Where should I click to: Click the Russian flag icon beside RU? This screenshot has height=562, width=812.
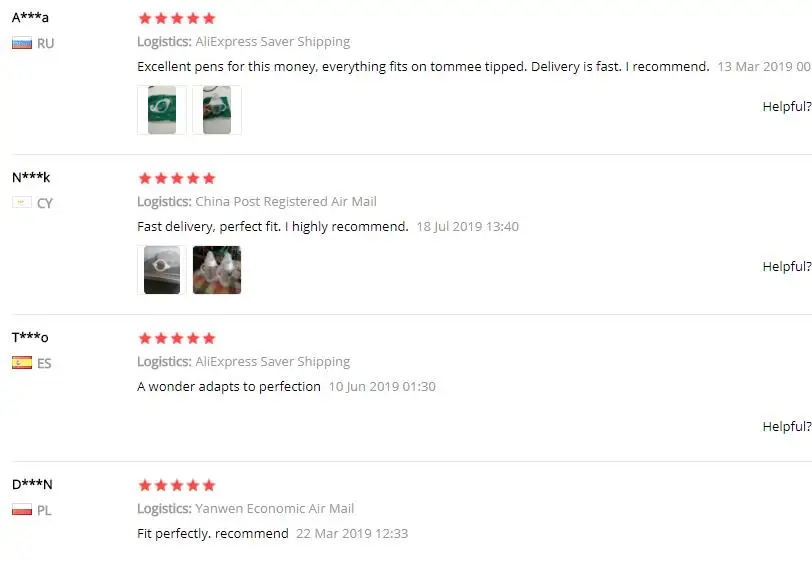[x=22, y=43]
